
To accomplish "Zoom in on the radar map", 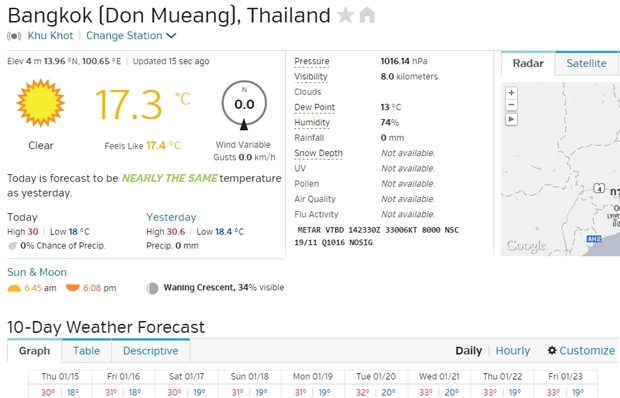I will (511, 93).
